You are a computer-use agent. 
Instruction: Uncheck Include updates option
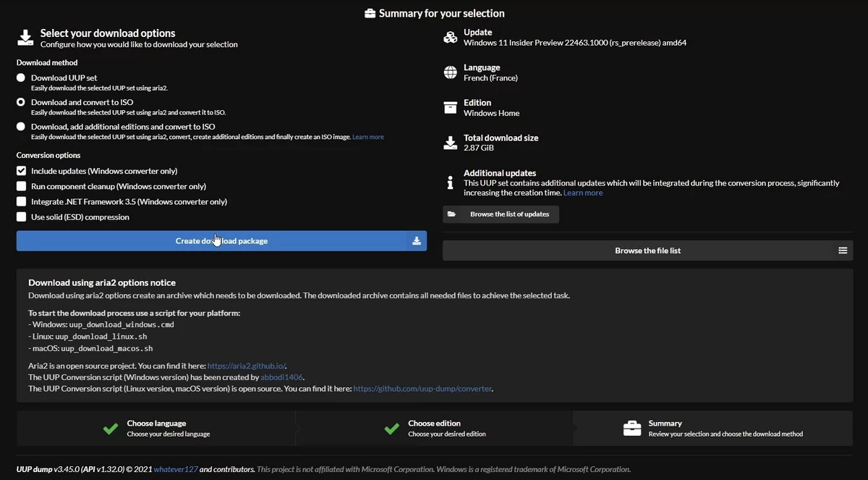tap(22, 171)
